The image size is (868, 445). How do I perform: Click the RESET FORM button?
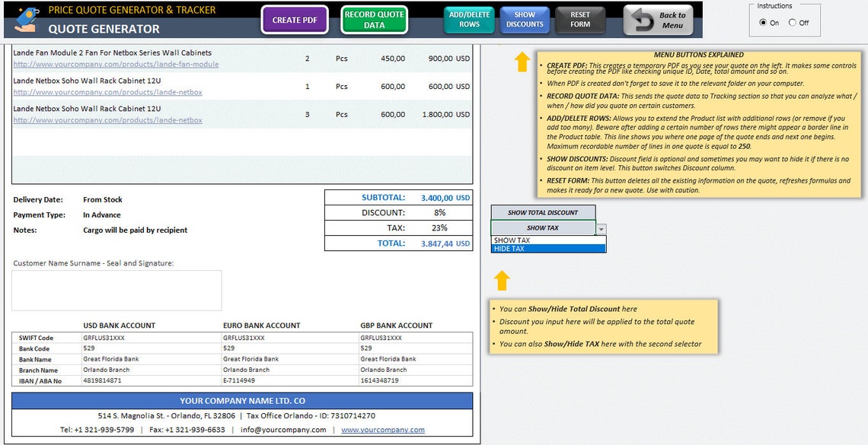point(580,18)
